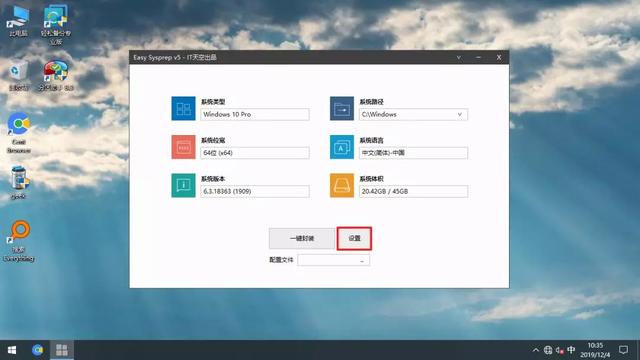Open the geek uninstaller desktop shortcut

click(x=19, y=183)
